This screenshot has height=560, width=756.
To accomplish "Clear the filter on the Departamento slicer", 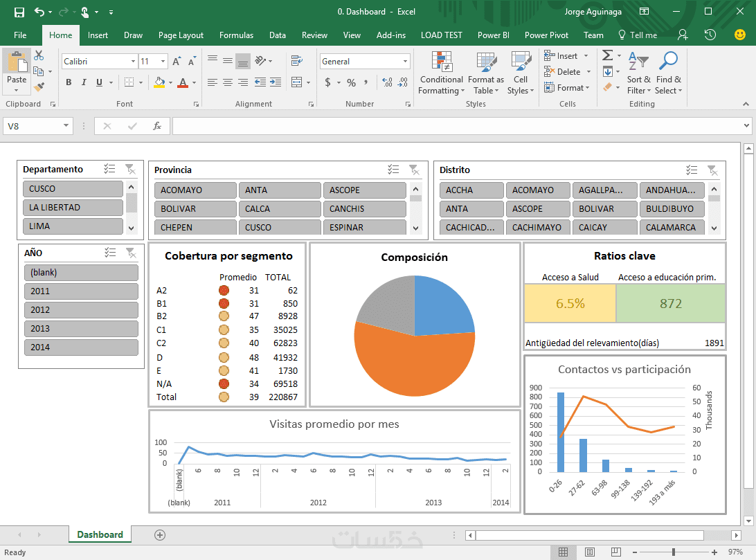I will click(130, 169).
